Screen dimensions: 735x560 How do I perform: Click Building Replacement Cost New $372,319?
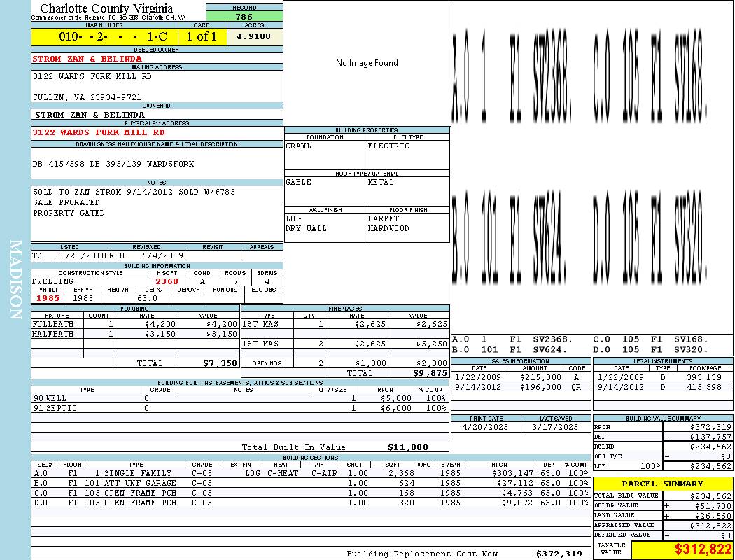point(559,554)
